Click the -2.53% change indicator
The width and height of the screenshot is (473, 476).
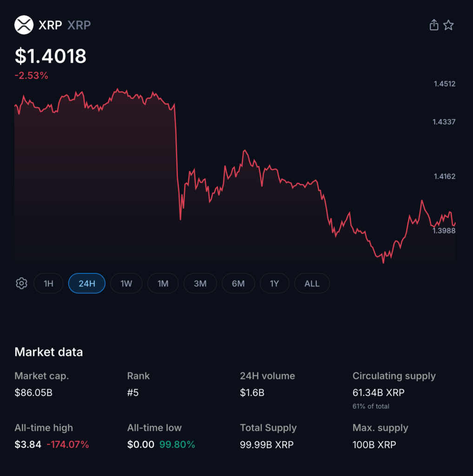(x=31, y=75)
